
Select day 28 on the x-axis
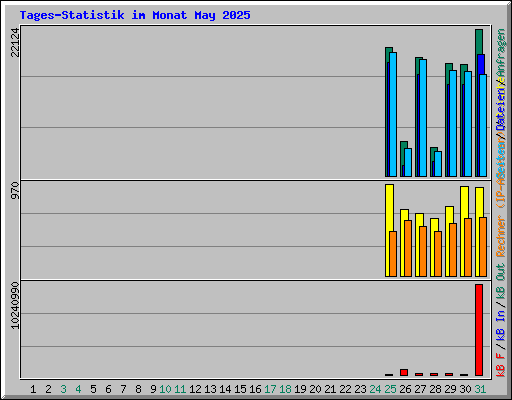click(435, 389)
